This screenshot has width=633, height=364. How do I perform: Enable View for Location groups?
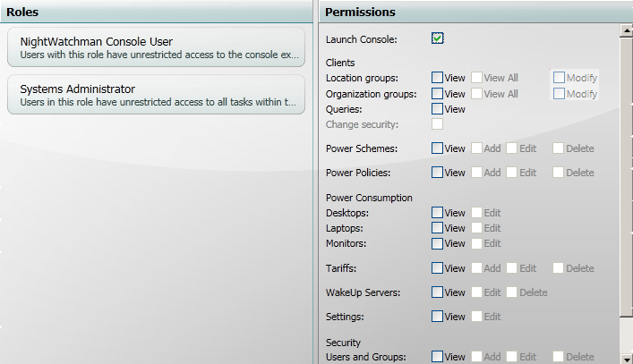[x=437, y=78]
